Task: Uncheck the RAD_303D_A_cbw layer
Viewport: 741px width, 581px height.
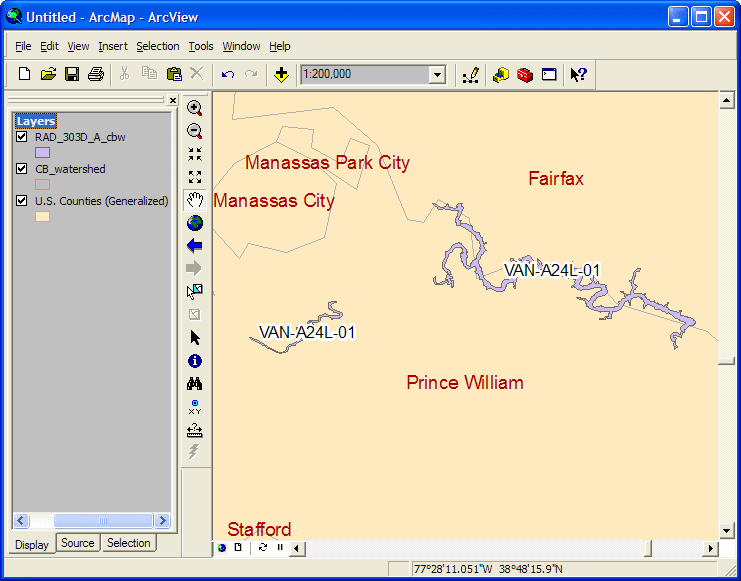Action: pos(21,137)
